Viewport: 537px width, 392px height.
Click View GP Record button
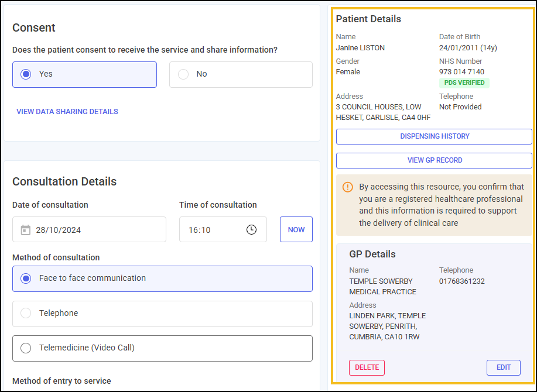434,160
